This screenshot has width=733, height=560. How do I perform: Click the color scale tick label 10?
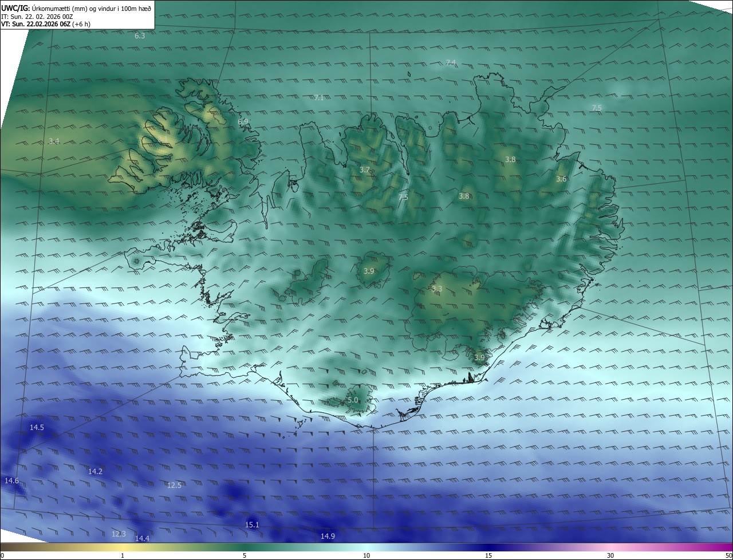coord(366,556)
